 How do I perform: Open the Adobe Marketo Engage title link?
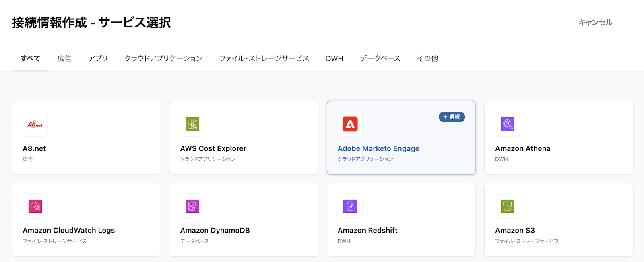(x=378, y=148)
